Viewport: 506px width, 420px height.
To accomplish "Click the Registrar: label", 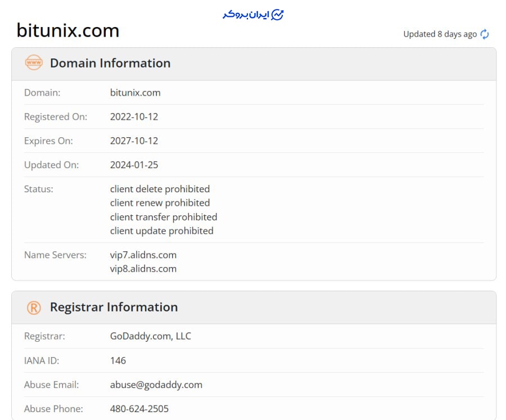I will (x=44, y=336).
